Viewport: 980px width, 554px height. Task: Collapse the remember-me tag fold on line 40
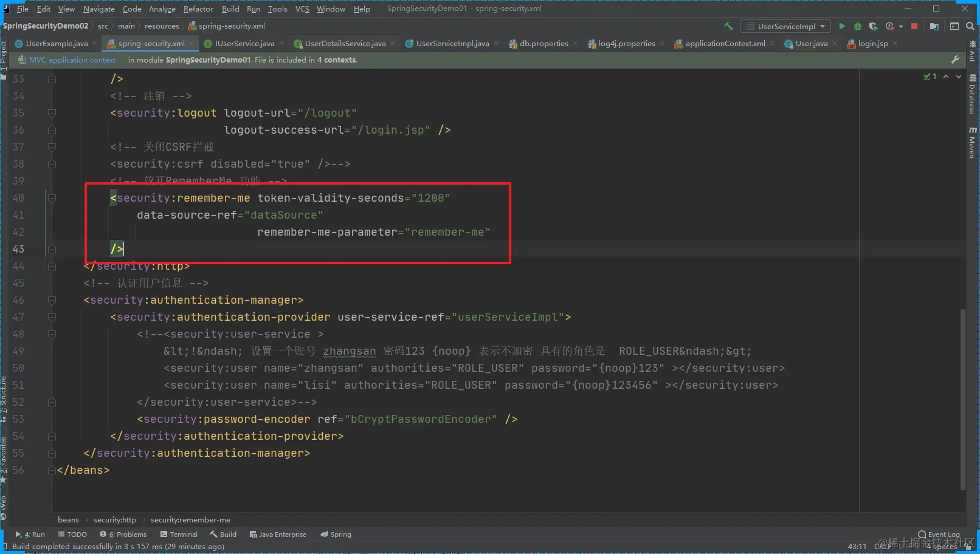point(52,198)
